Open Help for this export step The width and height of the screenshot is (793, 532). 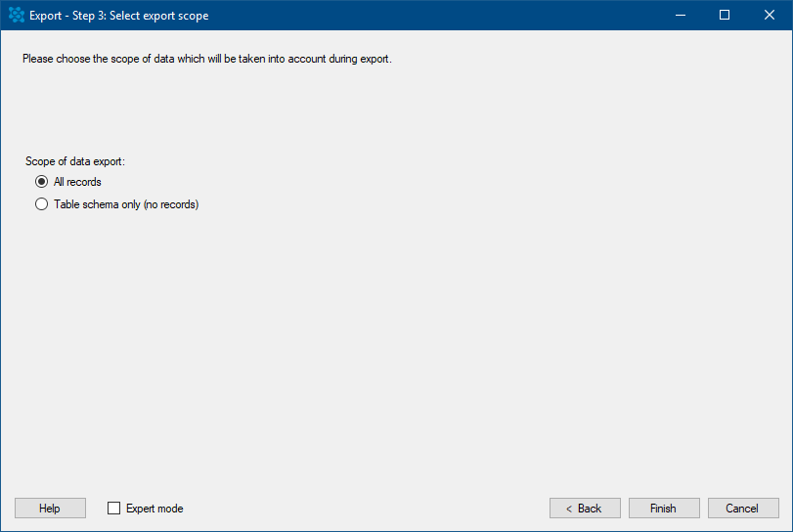click(x=50, y=509)
